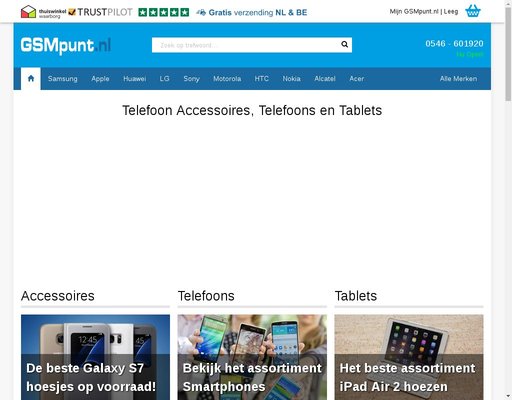Open the Samsung menu item

click(63, 79)
